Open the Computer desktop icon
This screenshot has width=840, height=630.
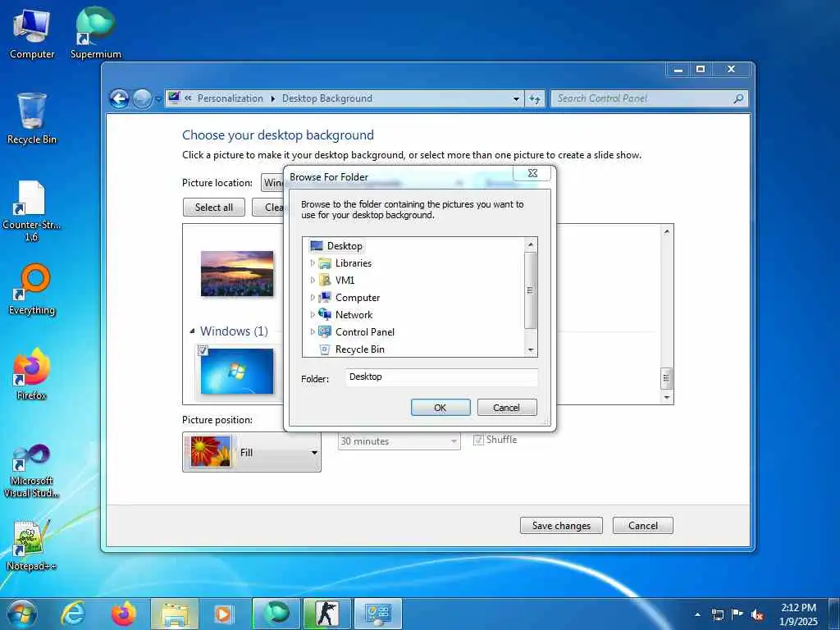pos(32,34)
